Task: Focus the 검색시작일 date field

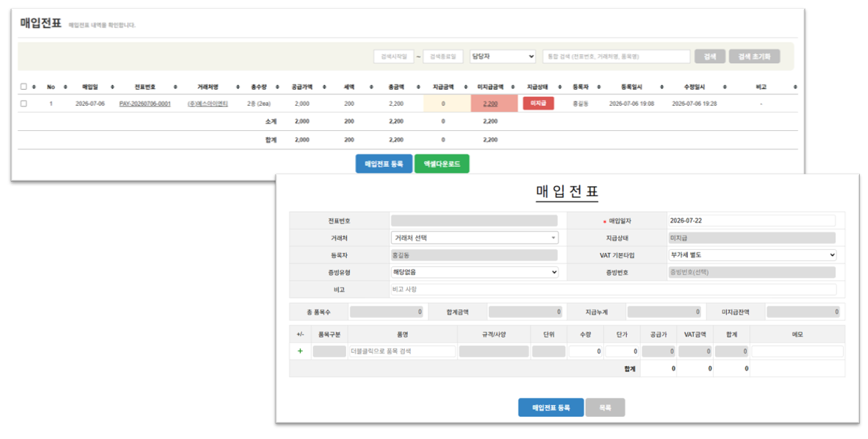Action: click(394, 57)
